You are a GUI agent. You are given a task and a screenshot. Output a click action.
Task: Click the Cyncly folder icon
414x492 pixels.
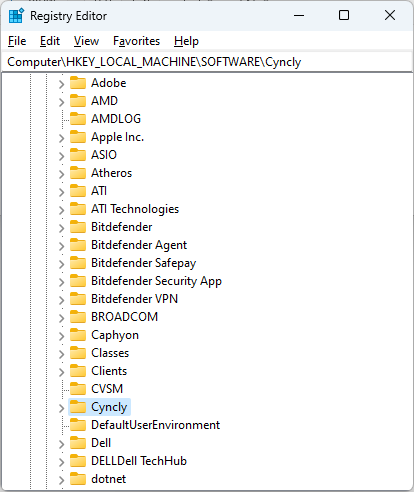pos(78,407)
